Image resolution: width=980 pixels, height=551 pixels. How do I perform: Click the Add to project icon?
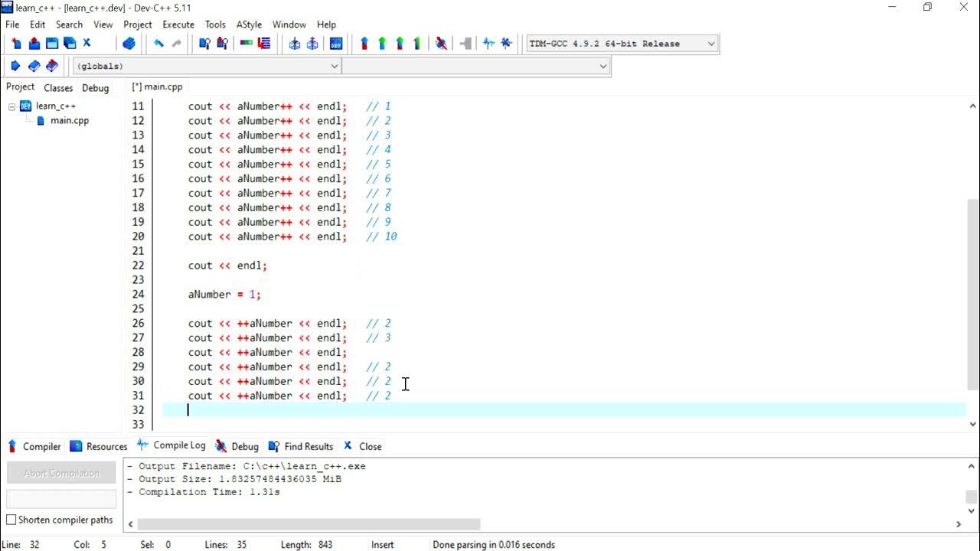point(295,44)
